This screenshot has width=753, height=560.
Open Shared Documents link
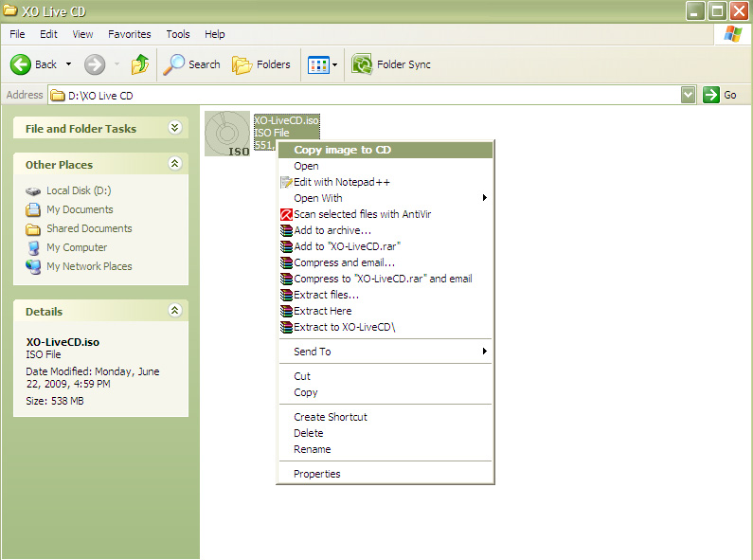point(89,228)
